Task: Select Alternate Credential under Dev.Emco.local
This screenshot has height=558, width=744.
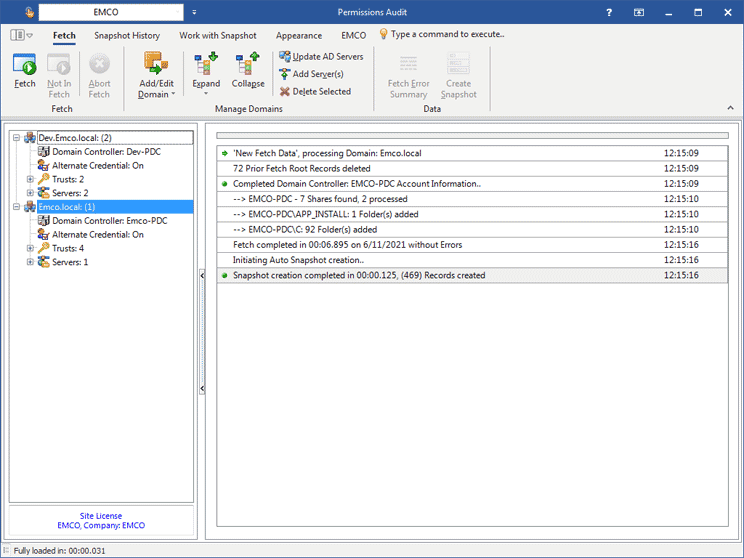Action: 98,165
